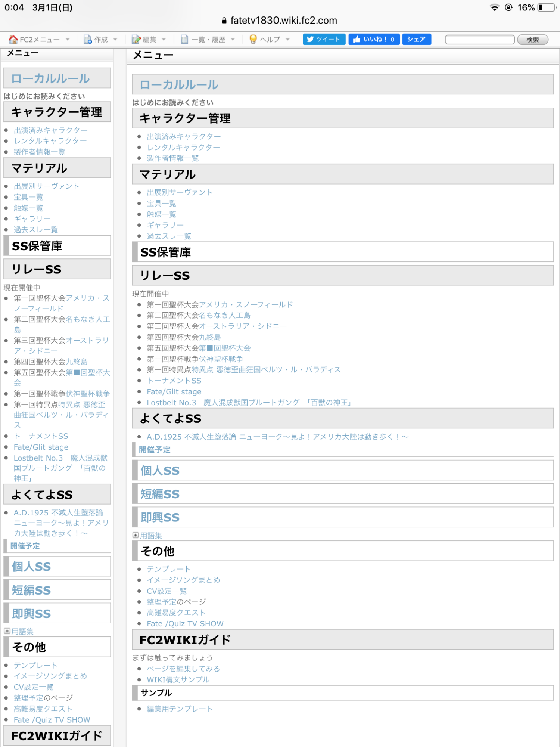Expand 用語集 in the left sidebar
Screen dimensions: 560x747
point(7,631)
